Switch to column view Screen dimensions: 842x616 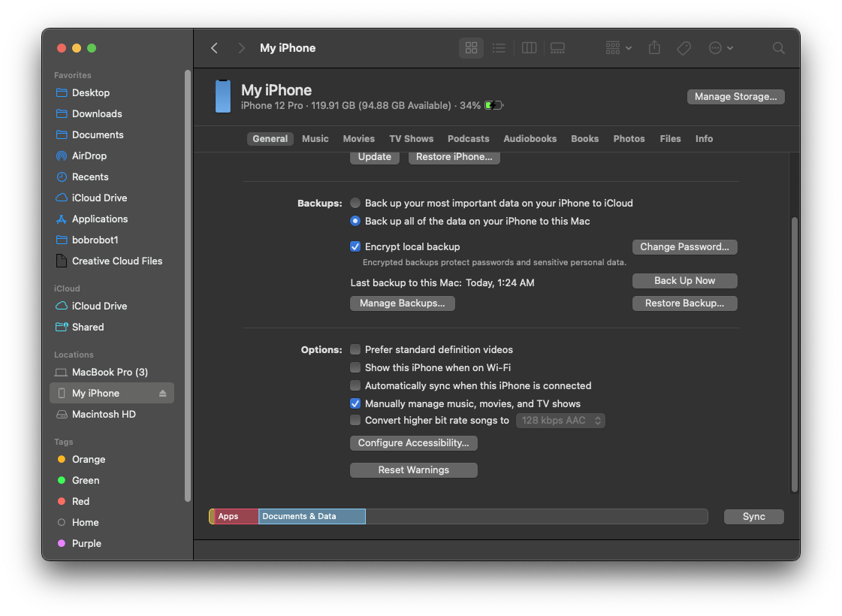tap(529, 48)
